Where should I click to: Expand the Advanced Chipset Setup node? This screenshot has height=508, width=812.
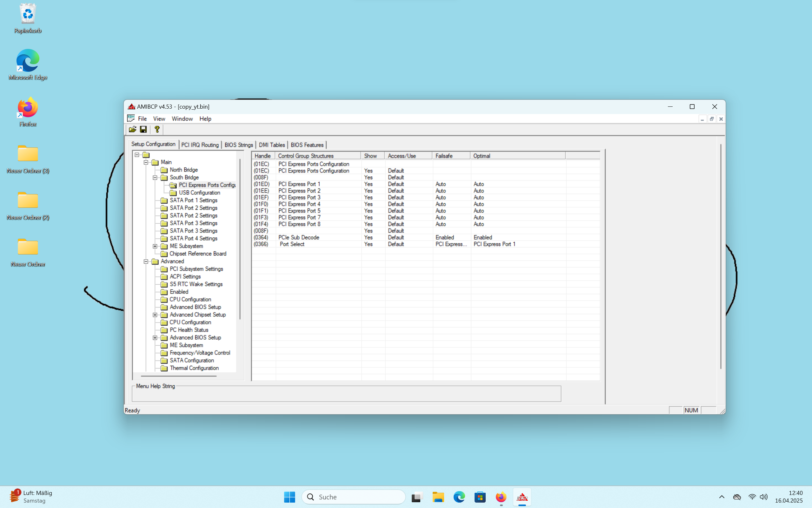pyautogui.click(x=155, y=315)
